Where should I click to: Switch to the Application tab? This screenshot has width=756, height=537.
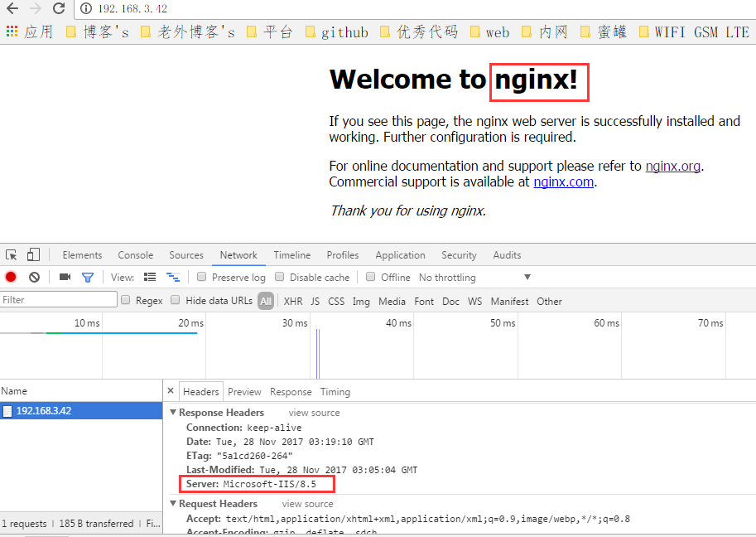(x=400, y=254)
